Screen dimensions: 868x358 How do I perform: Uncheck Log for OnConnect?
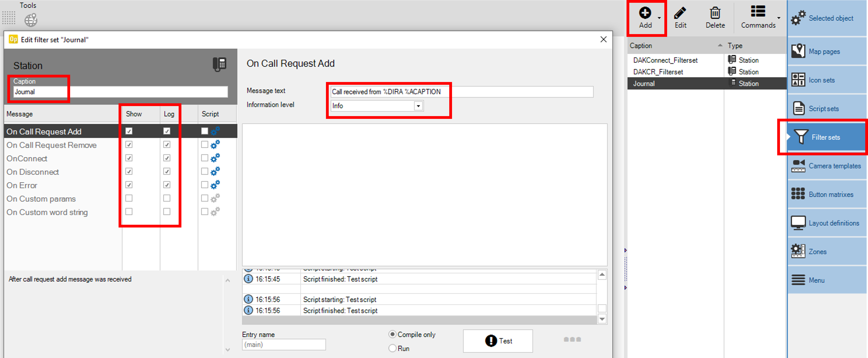[x=167, y=158]
